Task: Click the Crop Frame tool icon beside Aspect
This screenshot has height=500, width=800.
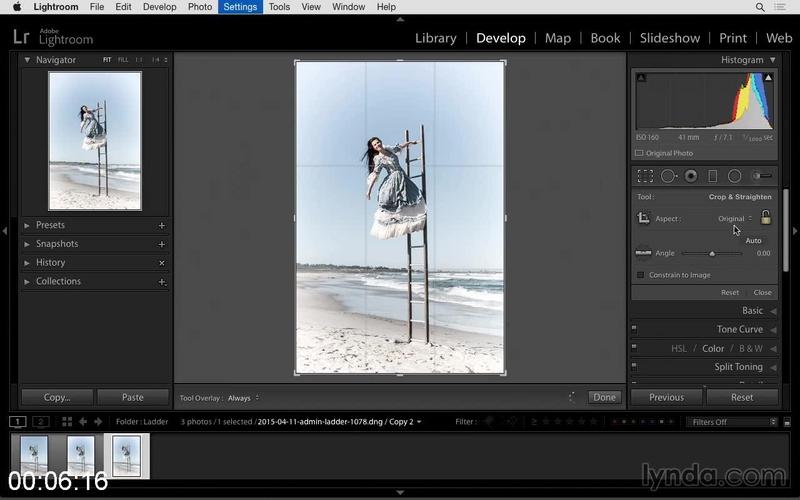Action: click(643, 218)
